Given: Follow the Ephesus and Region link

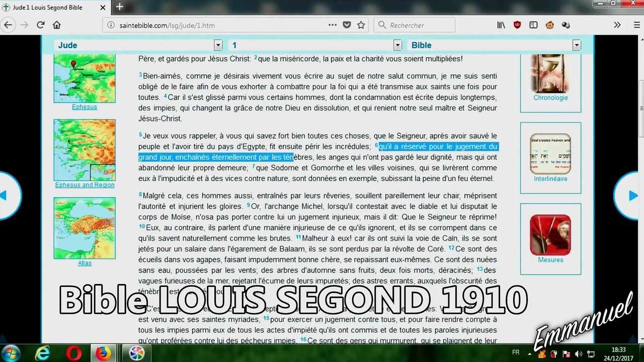Looking at the screenshot, I should point(85,185).
